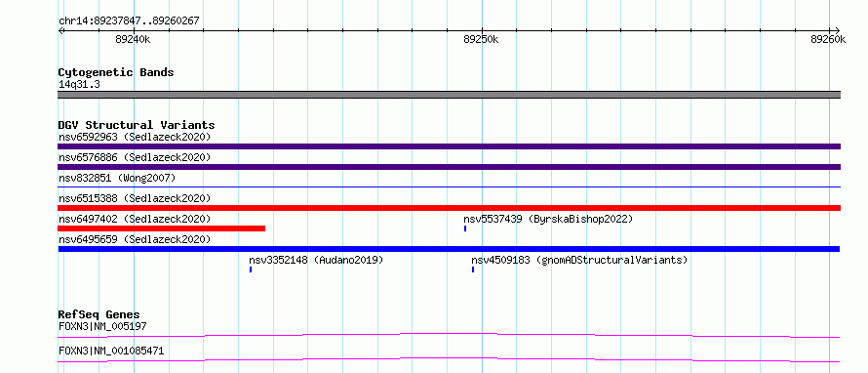868x373 pixels.
Task: Open the nsv3352148 (Audano2019) label
Action: click(316, 260)
